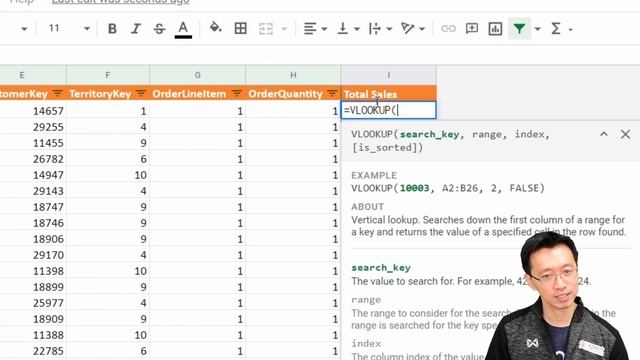This screenshot has height=360, width=640.
Task: Close the formula help panel
Action: [625, 134]
